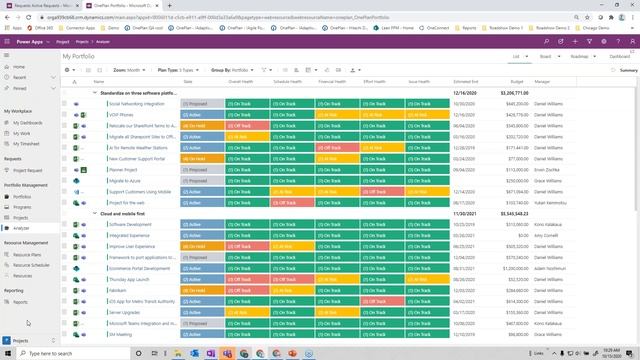Open the app launcher waffle icon

7,42
